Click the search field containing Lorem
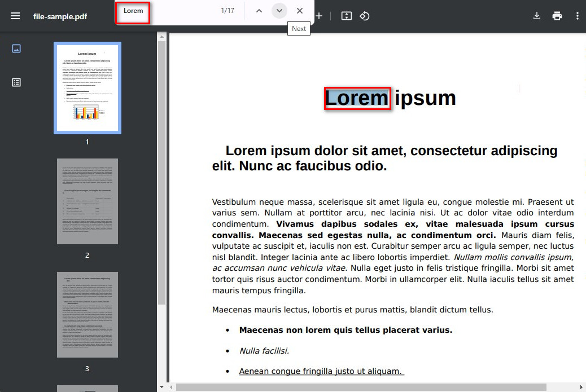586x392 pixels. click(x=133, y=11)
